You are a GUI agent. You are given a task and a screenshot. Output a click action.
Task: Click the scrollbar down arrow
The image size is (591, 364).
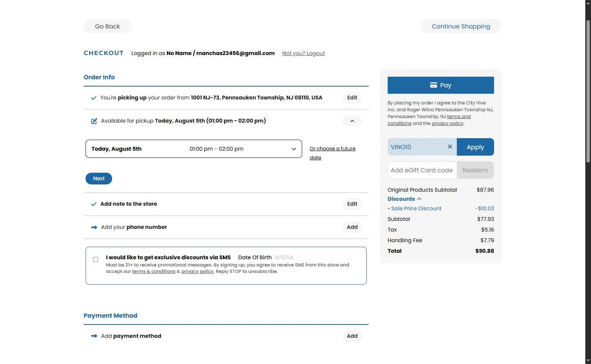click(x=588, y=360)
